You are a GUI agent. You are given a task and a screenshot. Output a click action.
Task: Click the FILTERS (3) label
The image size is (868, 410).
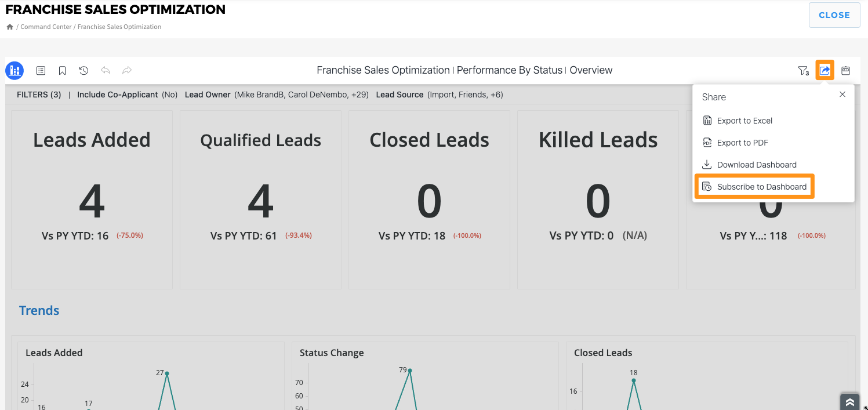click(x=39, y=95)
